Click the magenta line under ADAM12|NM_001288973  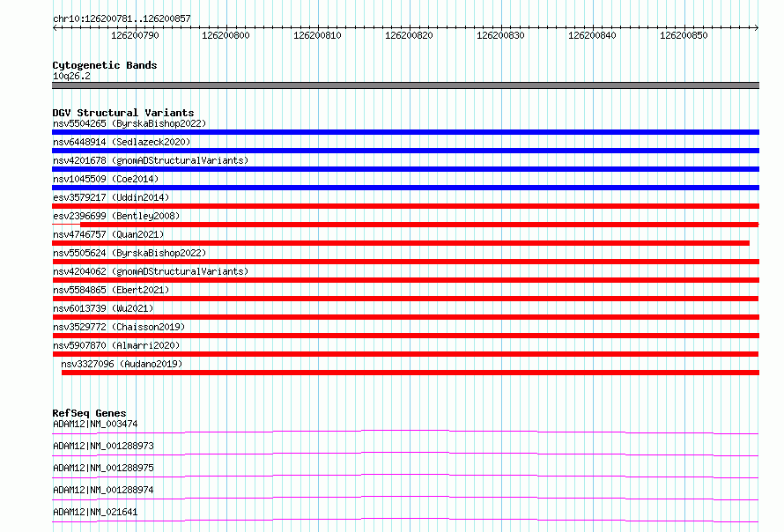click(405, 454)
